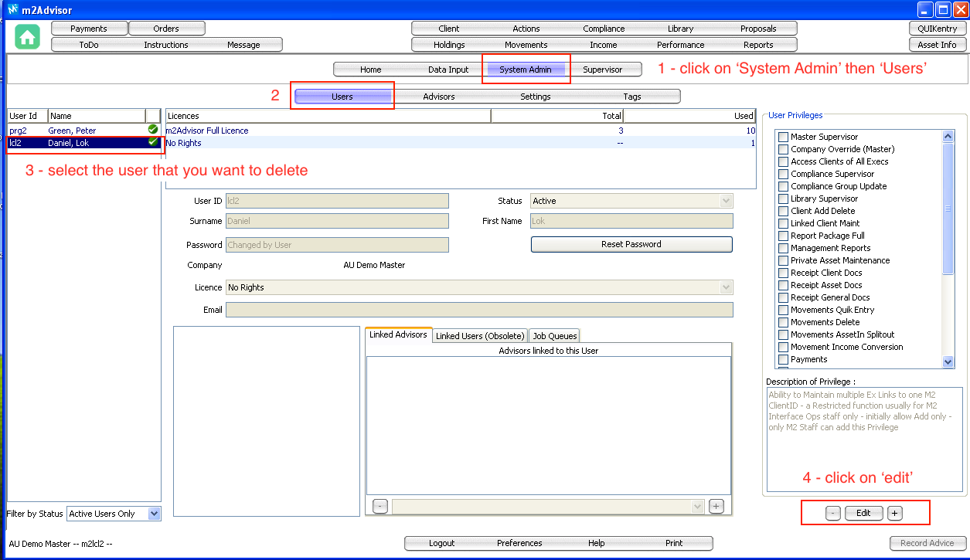Check the Movements Delete privilege

[783, 322]
